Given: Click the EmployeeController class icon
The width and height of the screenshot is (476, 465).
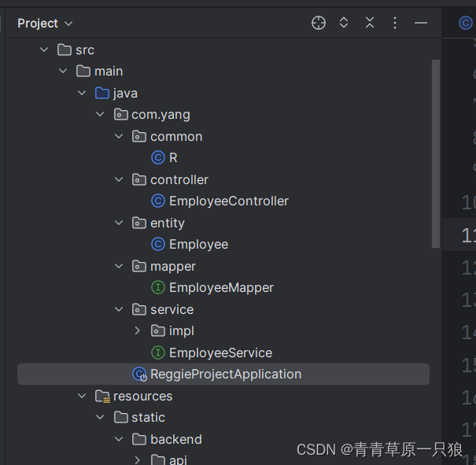Looking at the screenshot, I should click(x=158, y=201).
